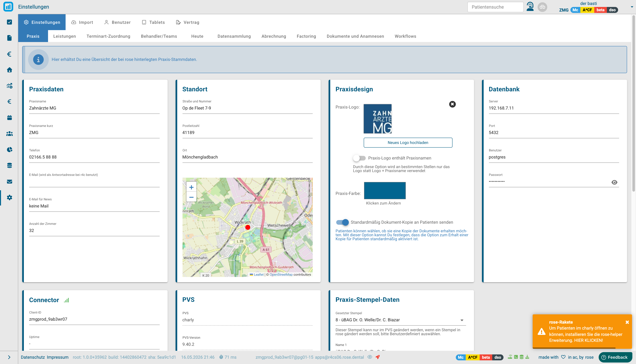The width and height of the screenshot is (636, 364).
Task: Open the home icon in the sidebar
Action: point(9,70)
